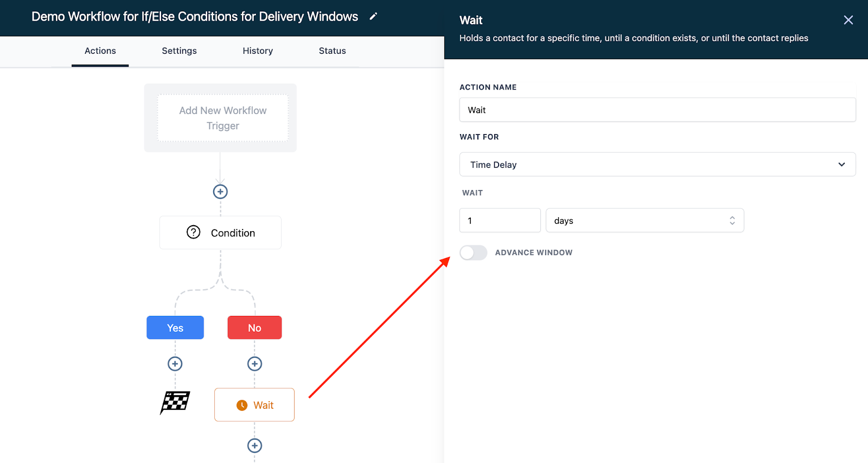Click the question mark Condition icon
This screenshot has height=463, width=868.
(x=193, y=232)
